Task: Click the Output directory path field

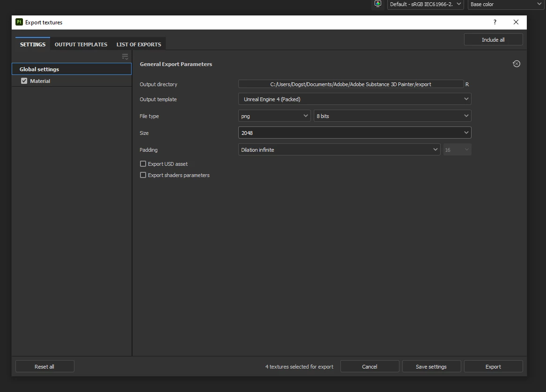Action: click(351, 84)
